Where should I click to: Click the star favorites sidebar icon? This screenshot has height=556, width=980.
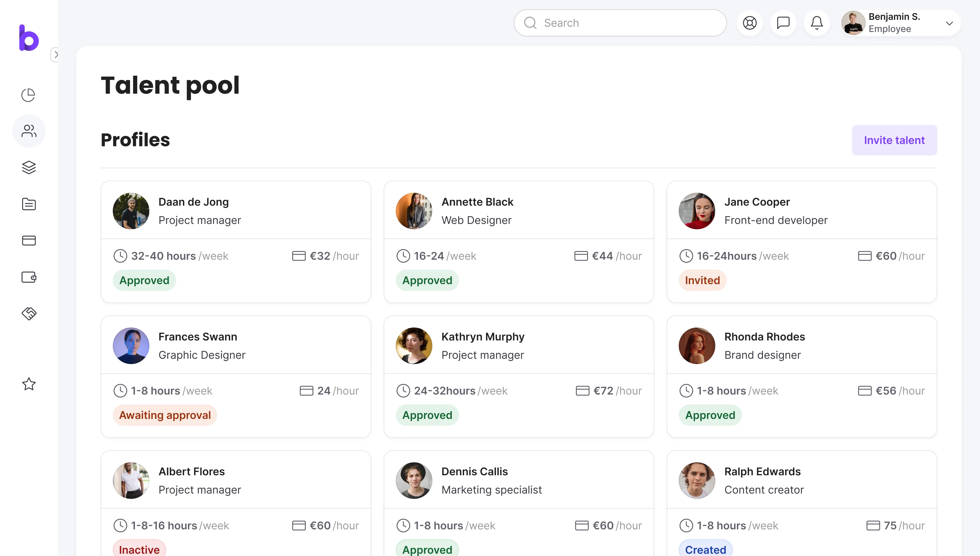[x=29, y=384]
